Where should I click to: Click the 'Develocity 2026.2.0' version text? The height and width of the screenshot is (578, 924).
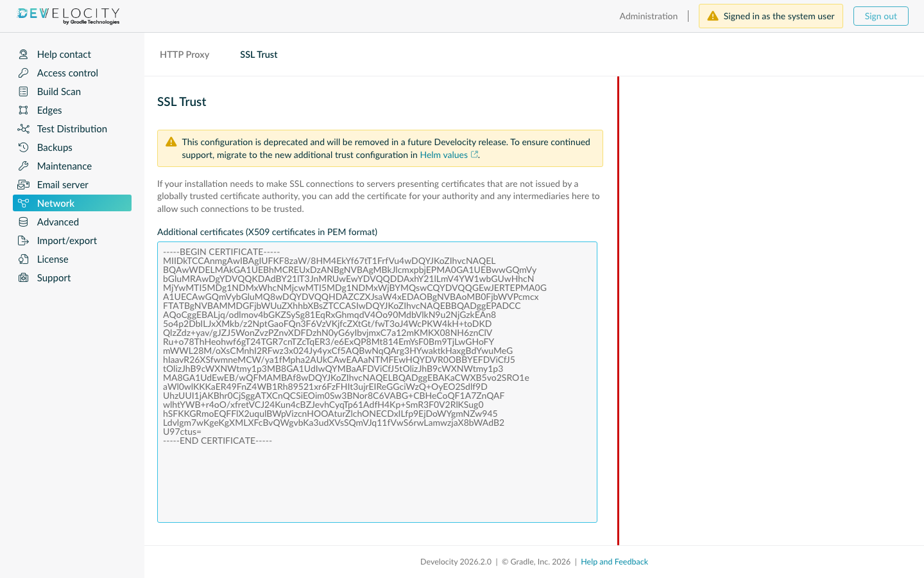click(456, 562)
